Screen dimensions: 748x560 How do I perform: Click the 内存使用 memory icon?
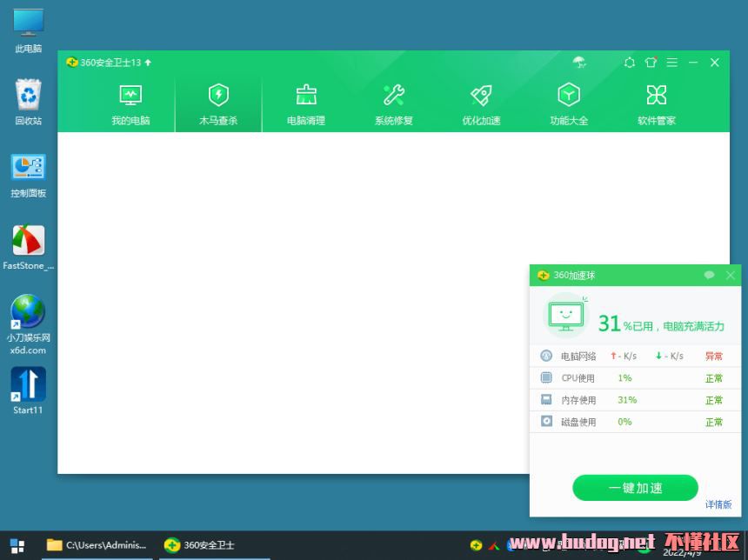tap(546, 399)
